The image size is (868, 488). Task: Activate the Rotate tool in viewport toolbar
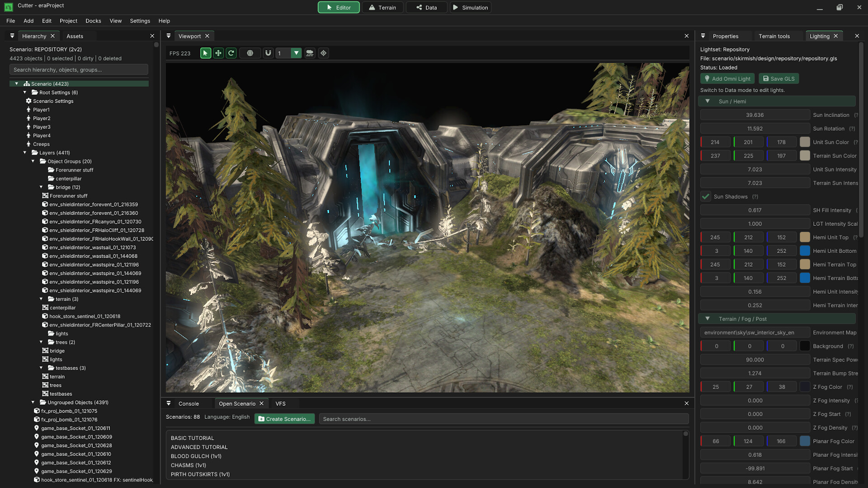click(231, 53)
